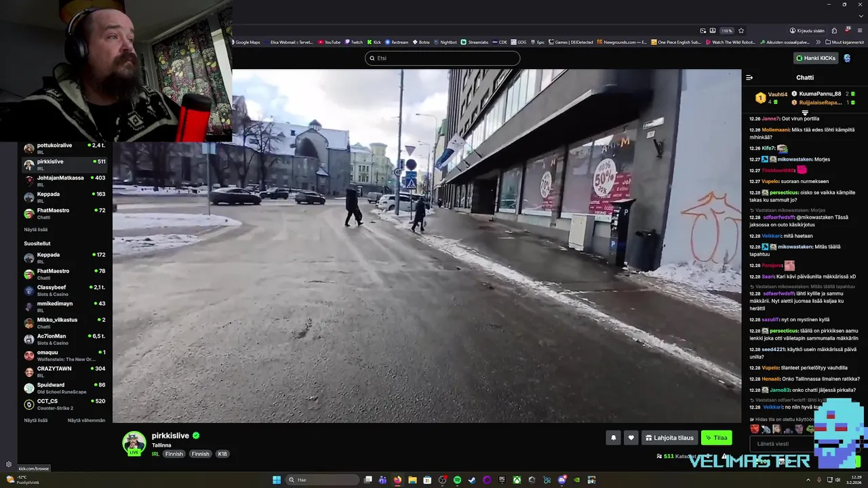The image size is (868, 488).
Task: Open Twitch bookmark
Action: 354,42
